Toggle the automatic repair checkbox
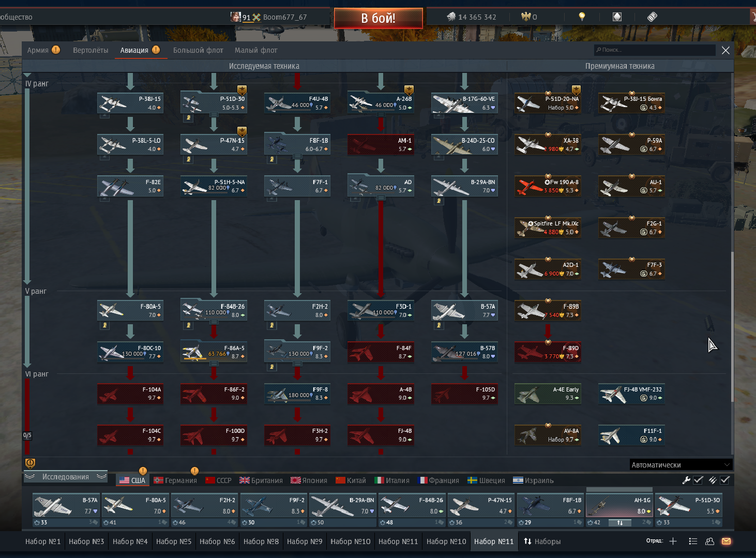The width and height of the screenshot is (756, 558). [x=698, y=480]
